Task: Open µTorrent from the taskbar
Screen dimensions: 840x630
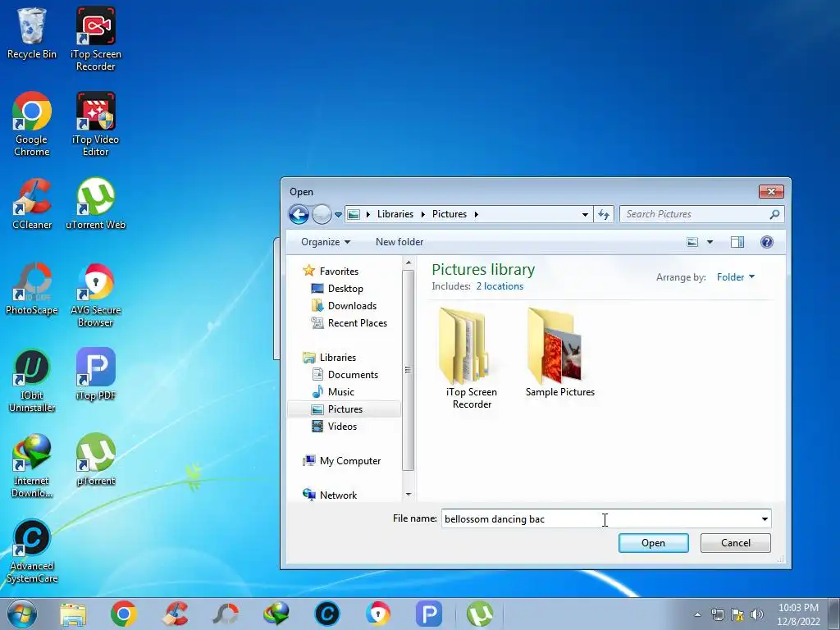Action: (x=480, y=614)
